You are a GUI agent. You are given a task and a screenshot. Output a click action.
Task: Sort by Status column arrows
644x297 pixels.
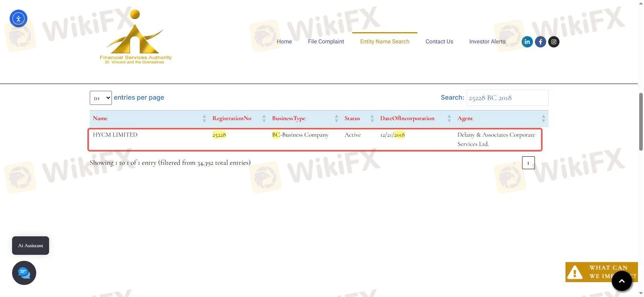pos(372,119)
